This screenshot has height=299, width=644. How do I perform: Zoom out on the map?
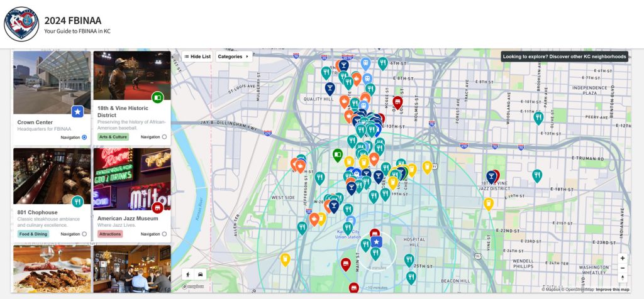point(622,268)
